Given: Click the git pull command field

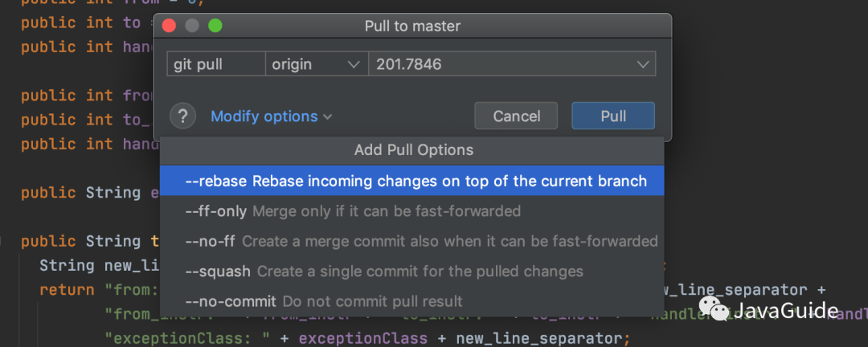Looking at the screenshot, I should [215, 64].
